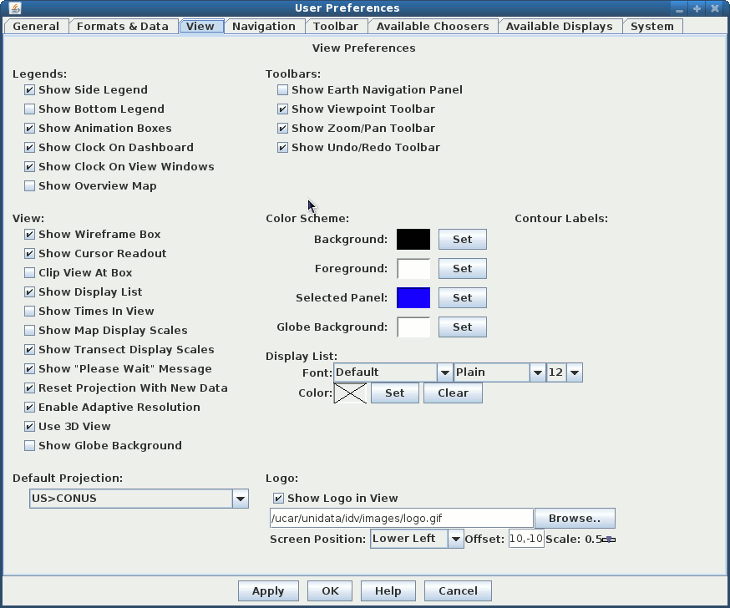Screen dimensions: 730x608
Task: Open the Formats & Data tab
Action: tap(122, 26)
